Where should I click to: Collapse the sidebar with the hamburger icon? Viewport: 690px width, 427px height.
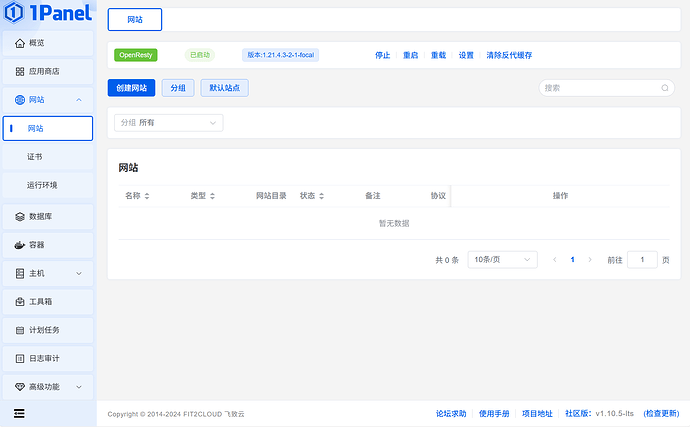(19, 412)
